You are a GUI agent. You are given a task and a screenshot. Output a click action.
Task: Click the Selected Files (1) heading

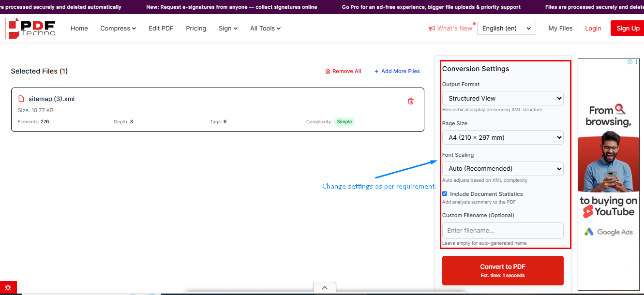[x=39, y=71]
